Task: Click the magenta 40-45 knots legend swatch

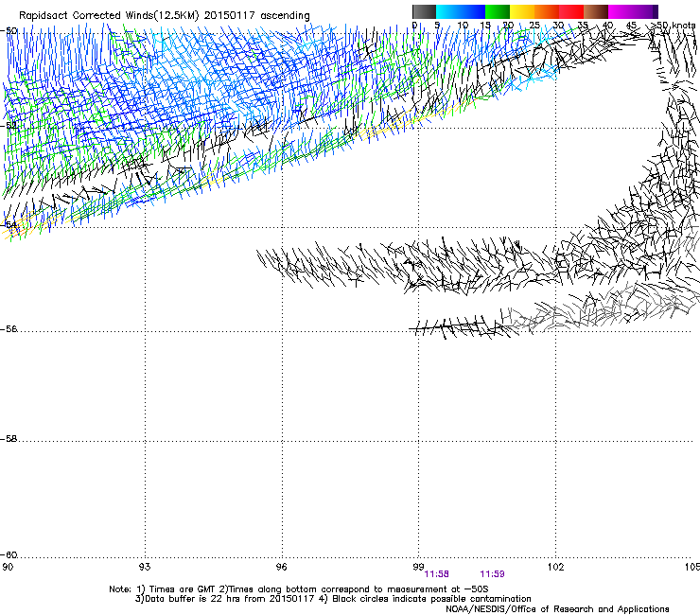Action: pos(621,11)
